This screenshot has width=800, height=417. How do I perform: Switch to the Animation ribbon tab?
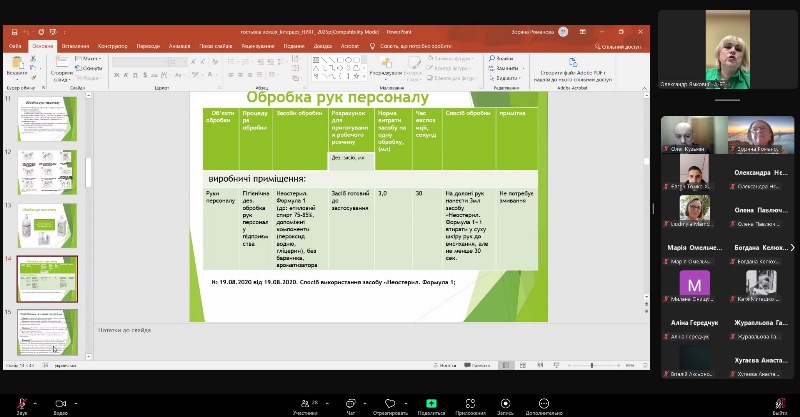click(180, 46)
